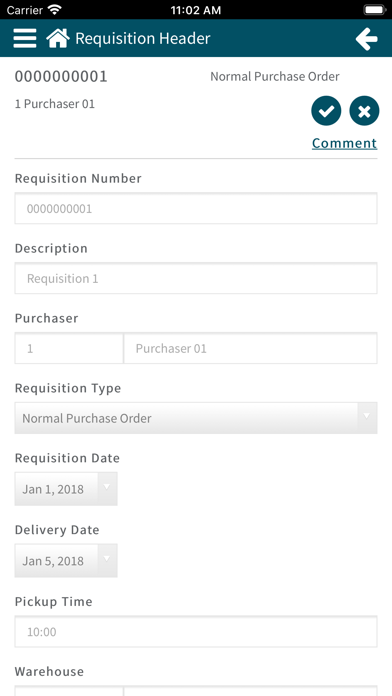Tap the battery icon in status bar
This screenshot has width=392, height=696.
374,10
